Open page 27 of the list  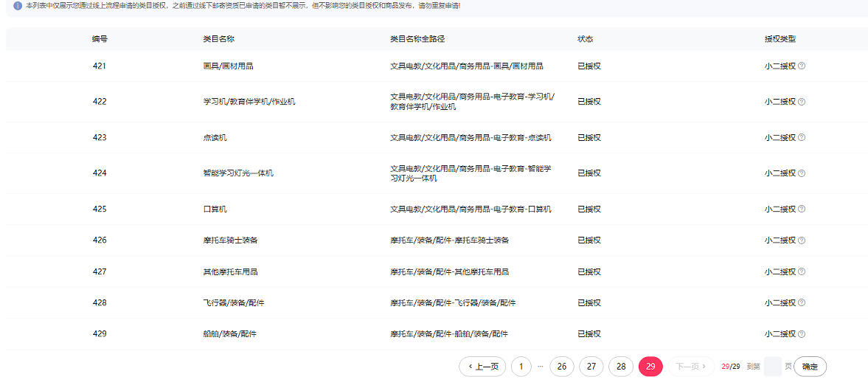[x=591, y=367]
